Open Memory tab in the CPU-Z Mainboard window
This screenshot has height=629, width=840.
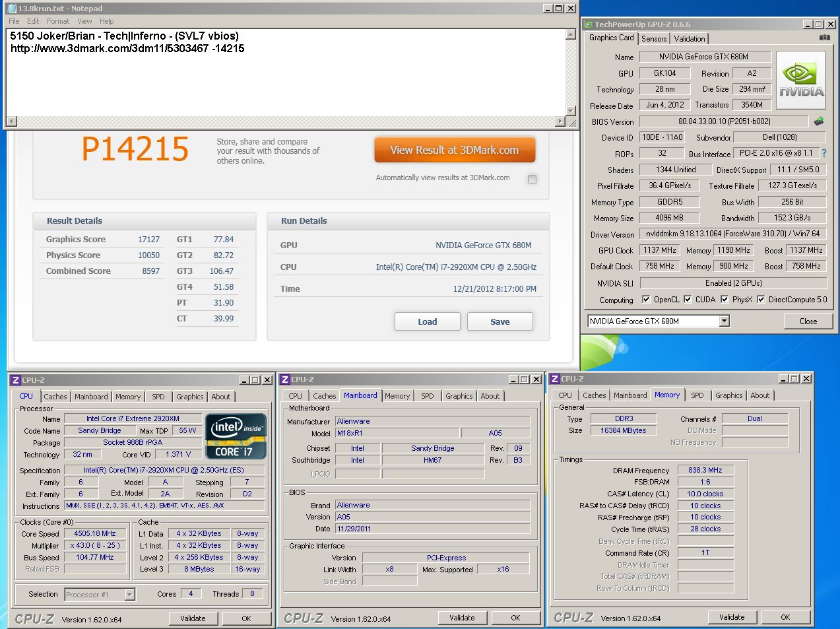click(397, 396)
